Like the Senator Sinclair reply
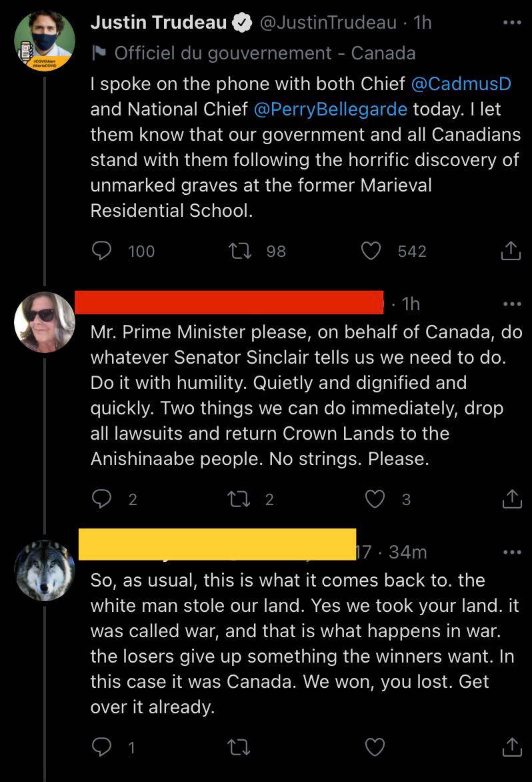The image size is (532, 782). tap(375, 498)
